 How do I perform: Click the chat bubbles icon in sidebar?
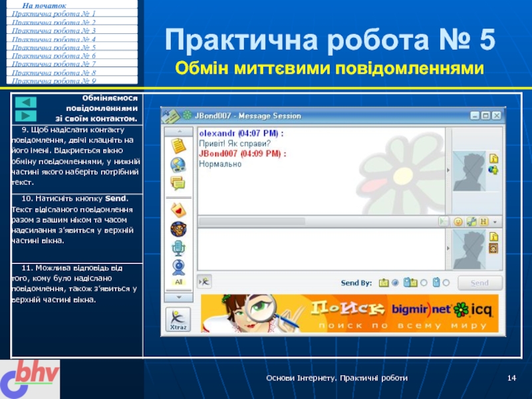tap(178, 184)
